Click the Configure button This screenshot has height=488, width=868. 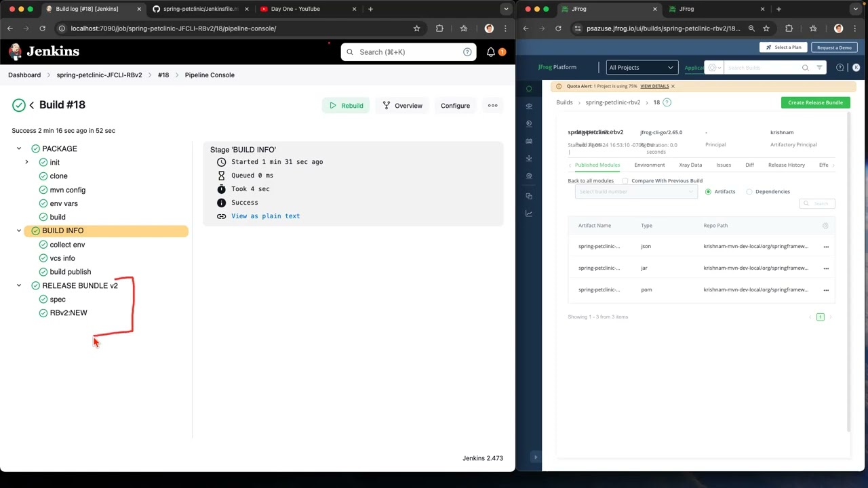455,106
